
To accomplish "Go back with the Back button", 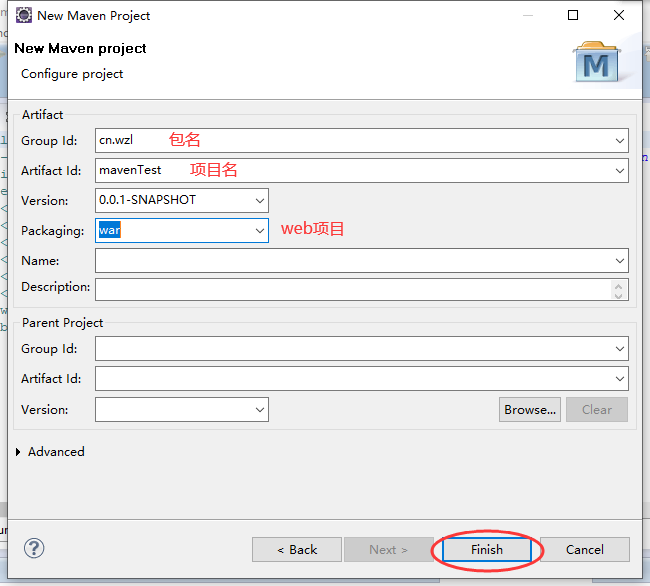I will [297, 550].
